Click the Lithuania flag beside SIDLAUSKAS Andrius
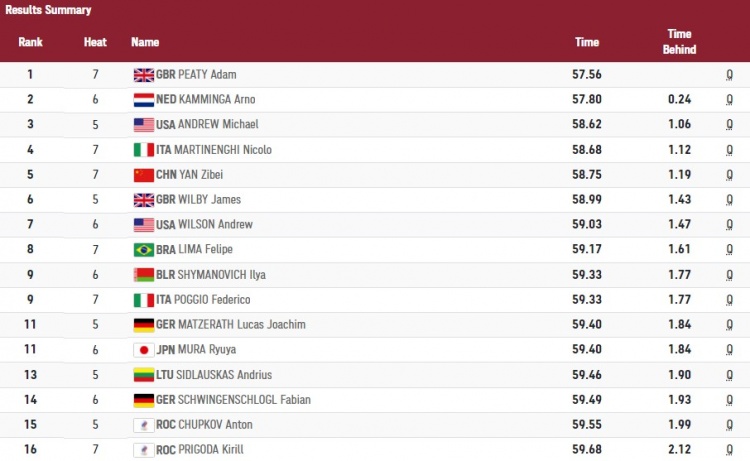Screen dimensions: 750x461 143,375
